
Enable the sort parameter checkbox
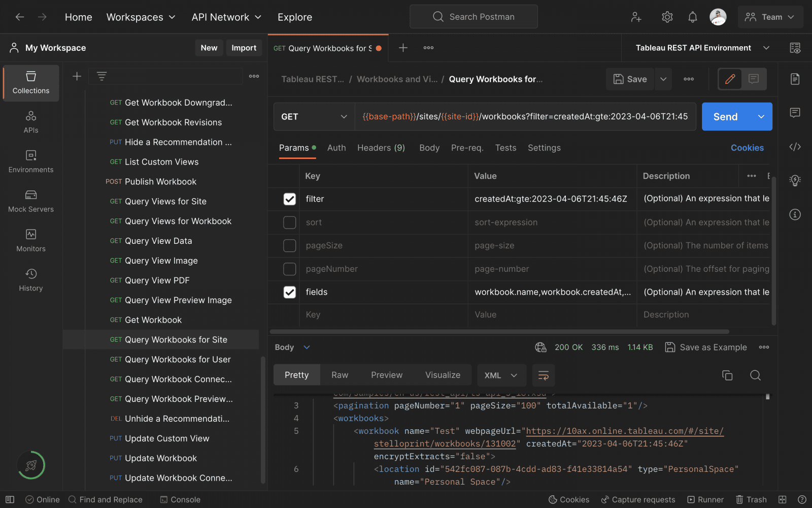tap(289, 223)
